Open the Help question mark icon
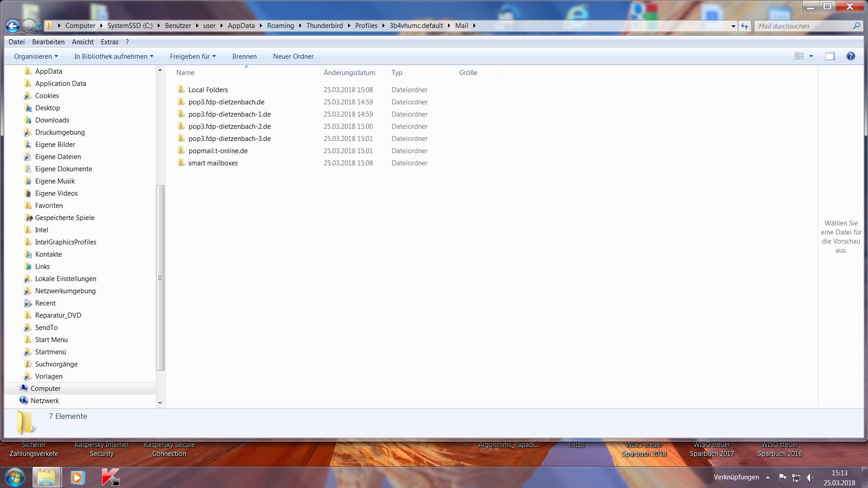The image size is (868, 488). 850,56
